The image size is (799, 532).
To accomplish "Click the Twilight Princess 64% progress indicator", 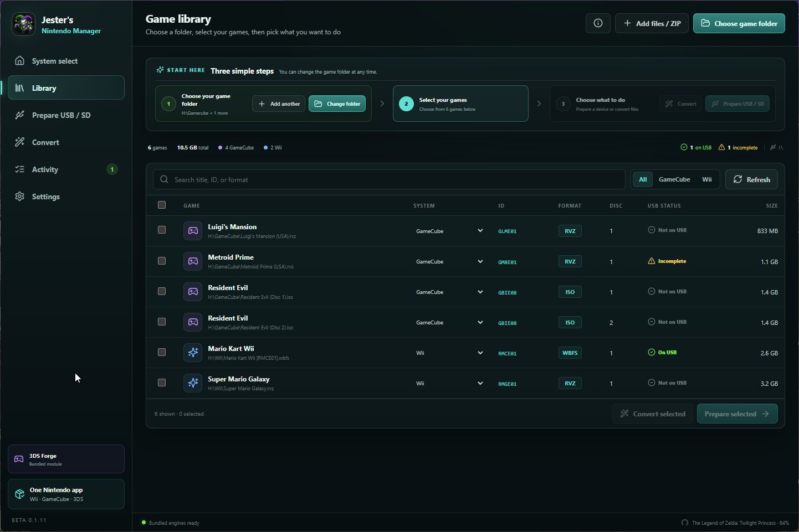I will pos(735,523).
